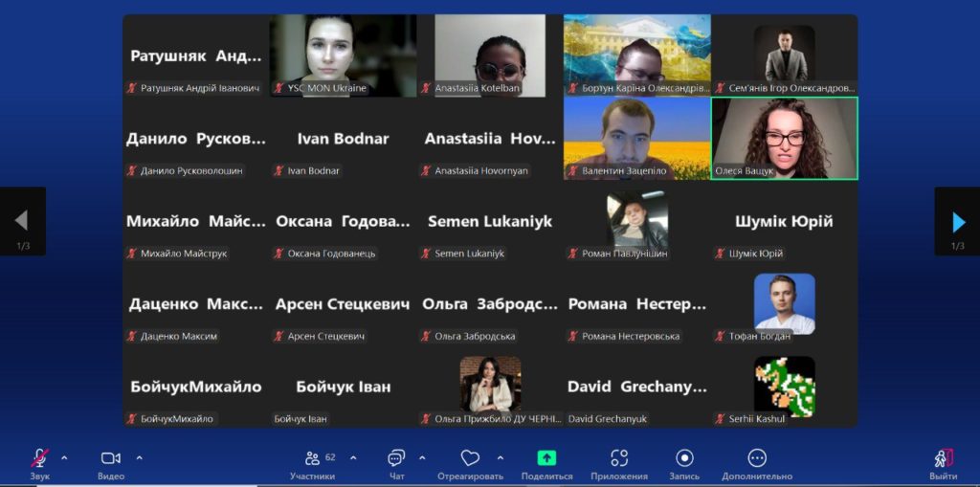Open the Дополнительно more options menu
This screenshot has width=980, height=487.
(x=757, y=458)
